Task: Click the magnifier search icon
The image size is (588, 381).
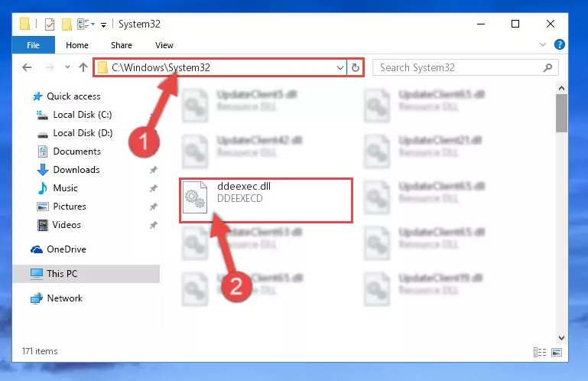Action: (x=548, y=67)
